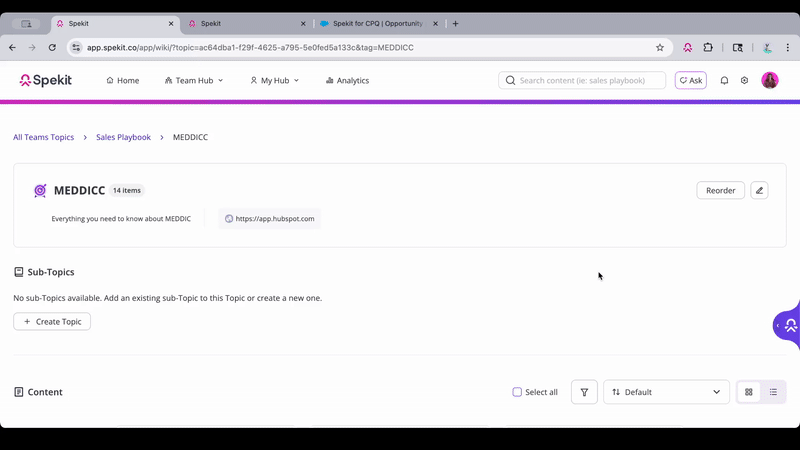Close the first Spekit tab

171,23
